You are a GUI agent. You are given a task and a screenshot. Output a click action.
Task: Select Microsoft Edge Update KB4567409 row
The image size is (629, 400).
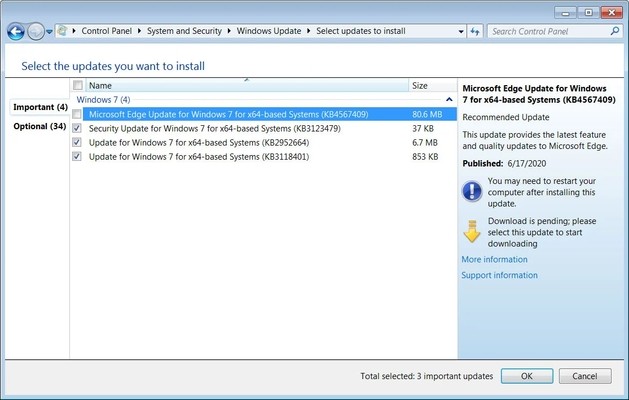270,114
